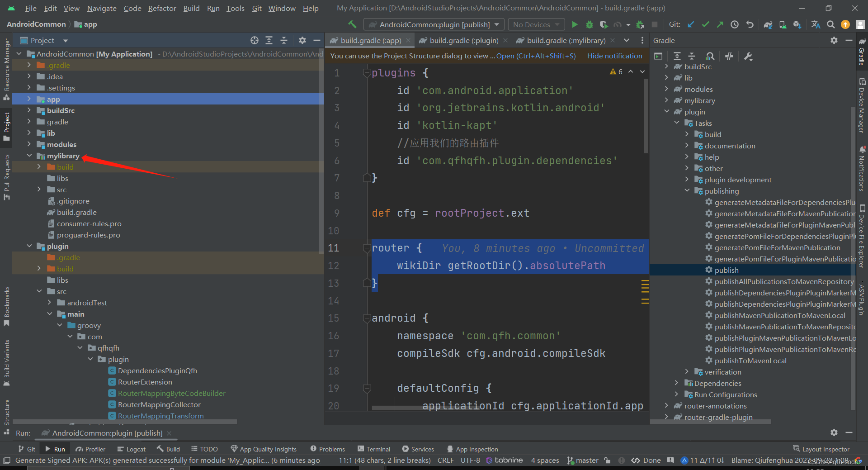The image size is (868, 470).
Task: Open Layout Inspector button
Action: click(x=821, y=449)
